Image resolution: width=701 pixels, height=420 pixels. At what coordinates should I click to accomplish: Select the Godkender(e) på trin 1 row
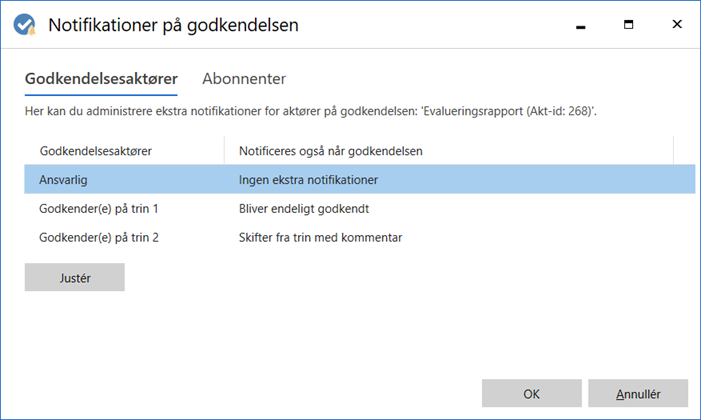[x=359, y=208]
